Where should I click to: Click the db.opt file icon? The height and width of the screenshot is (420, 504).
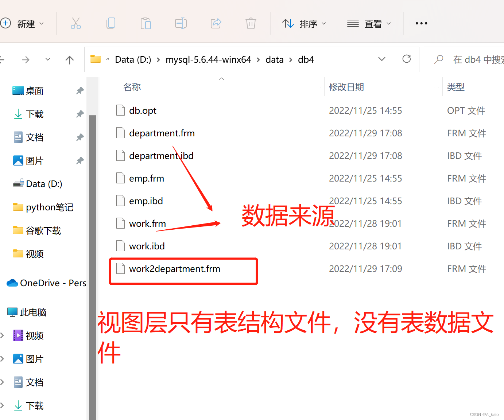(x=120, y=110)
